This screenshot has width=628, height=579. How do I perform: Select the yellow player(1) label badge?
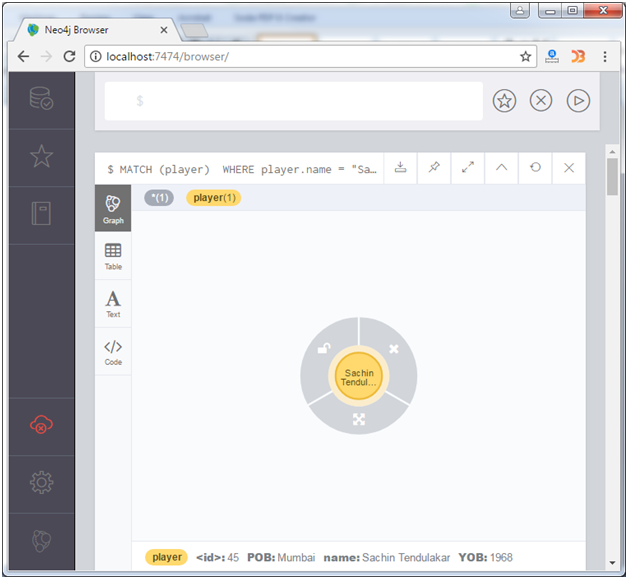pos(214,198)
